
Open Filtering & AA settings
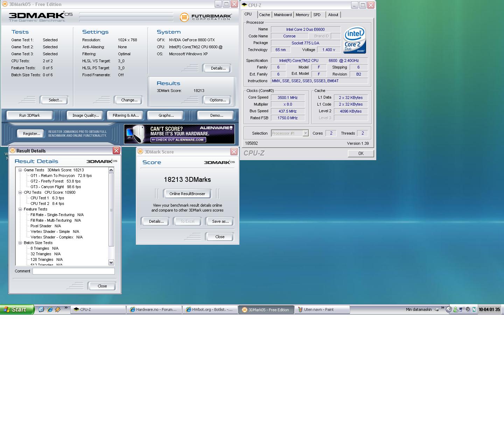[126, 115]
